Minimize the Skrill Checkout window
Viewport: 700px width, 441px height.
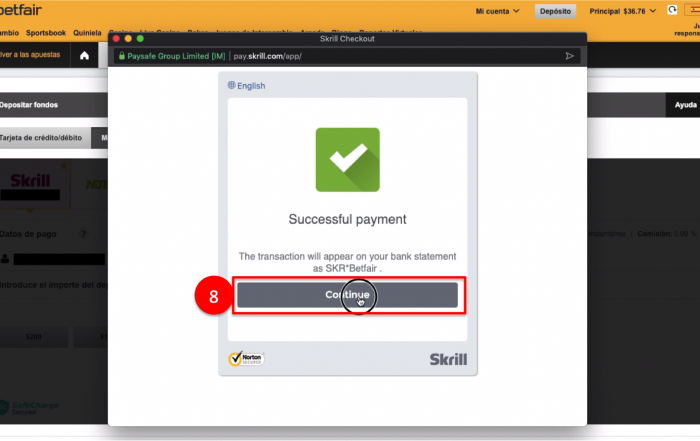click(128, 39)
